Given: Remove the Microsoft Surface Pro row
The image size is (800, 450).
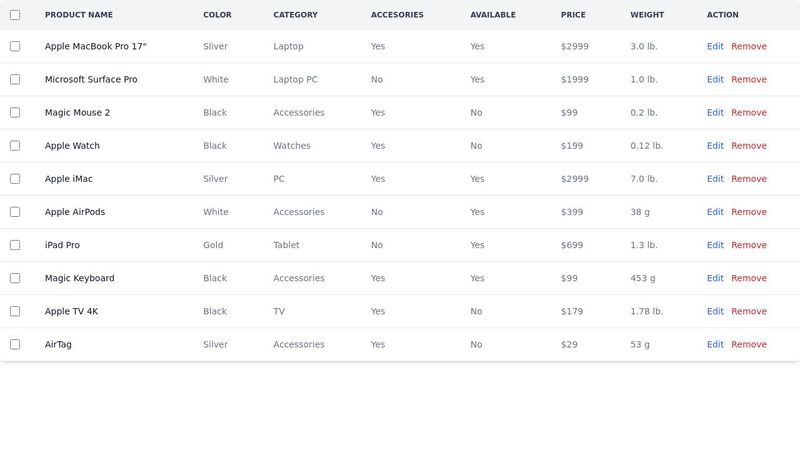Looking at the screenshot, I should pos(748,79).
